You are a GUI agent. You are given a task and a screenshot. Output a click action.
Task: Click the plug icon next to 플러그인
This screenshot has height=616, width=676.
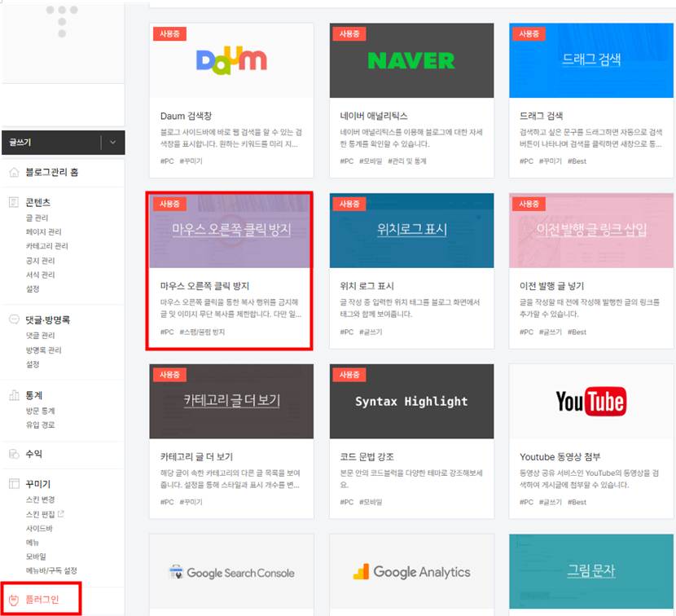[x=14, y=600]
